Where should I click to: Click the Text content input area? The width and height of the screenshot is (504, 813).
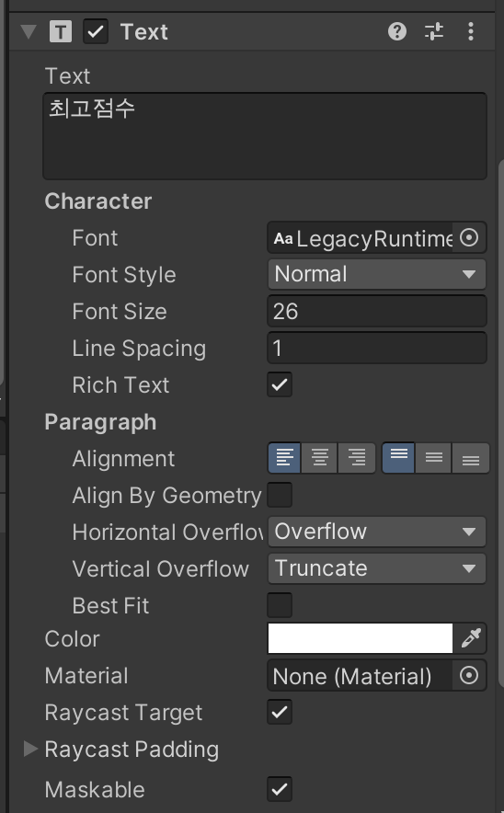click(265, 136)
